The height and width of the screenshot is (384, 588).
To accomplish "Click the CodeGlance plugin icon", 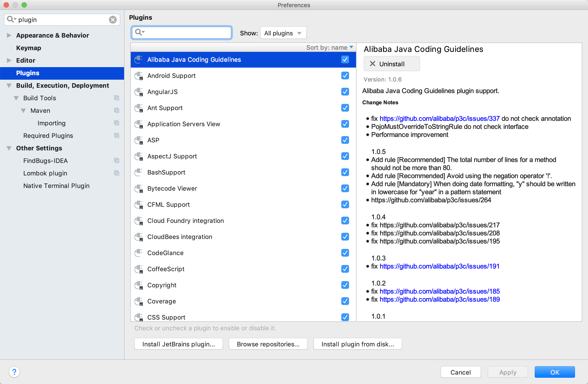I will pos(139,253).
